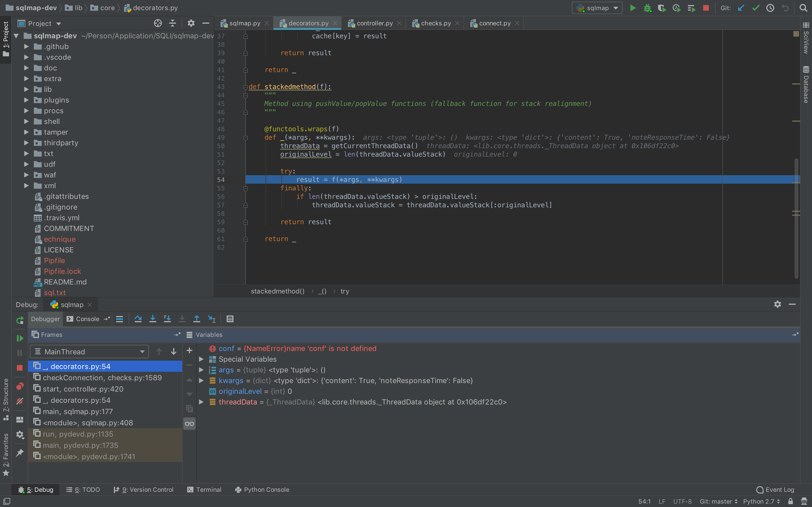Switch to the checks.py editor tab
The image size is (812, 507).
point(436,23)
